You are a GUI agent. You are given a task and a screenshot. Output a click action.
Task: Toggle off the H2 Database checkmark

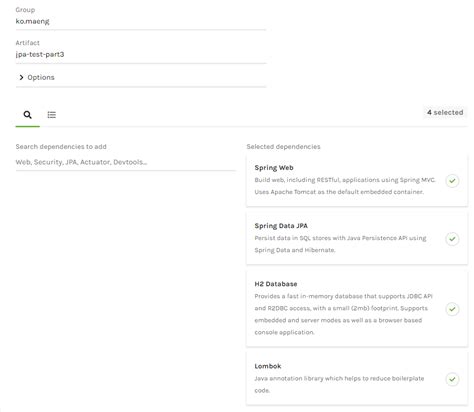[x=452, y=309]
